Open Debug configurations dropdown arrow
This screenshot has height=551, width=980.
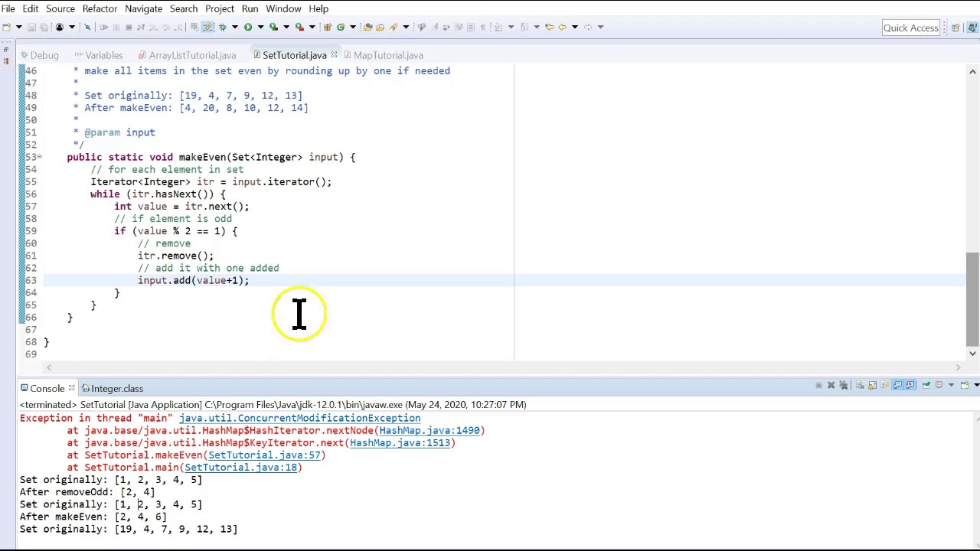tap(235, 27)
